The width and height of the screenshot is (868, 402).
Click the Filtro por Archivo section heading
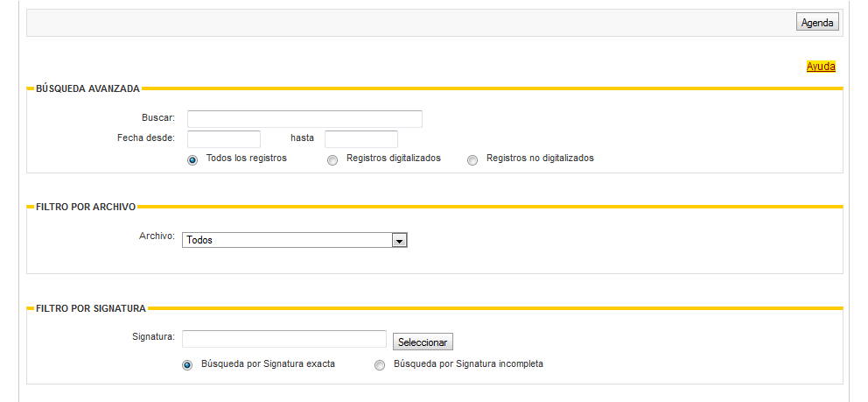point(86,208)
